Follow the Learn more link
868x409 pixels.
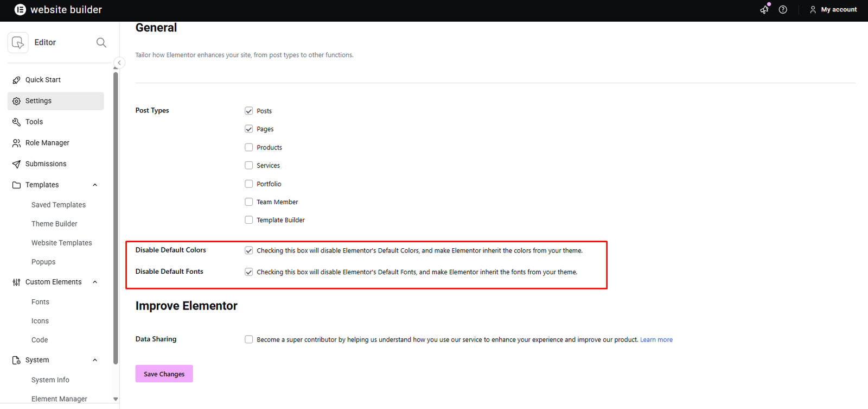click(x=656, y=340)
